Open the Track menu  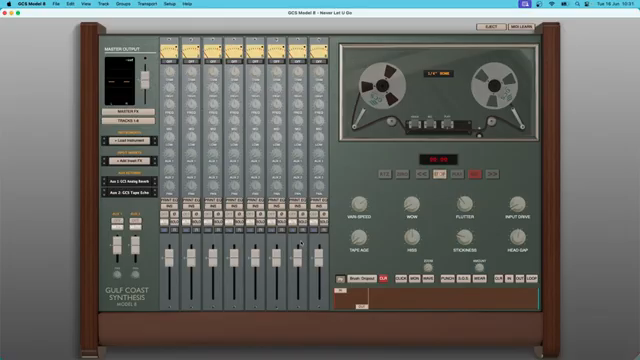point(104,4)
